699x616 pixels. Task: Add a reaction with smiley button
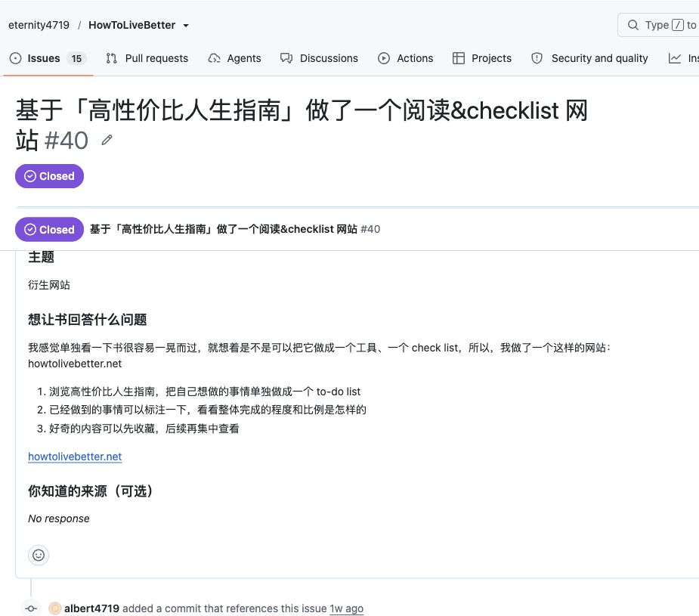coord(39,555)
